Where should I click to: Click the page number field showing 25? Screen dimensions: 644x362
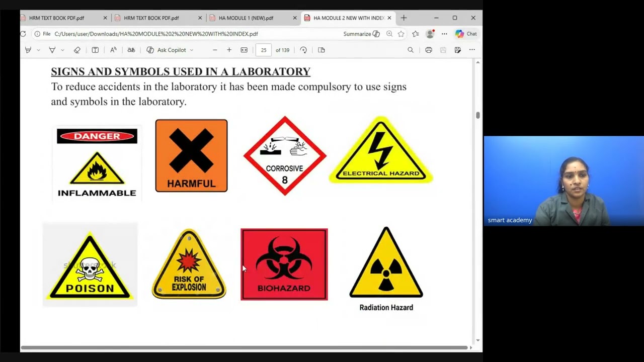[x=264, y=50]
